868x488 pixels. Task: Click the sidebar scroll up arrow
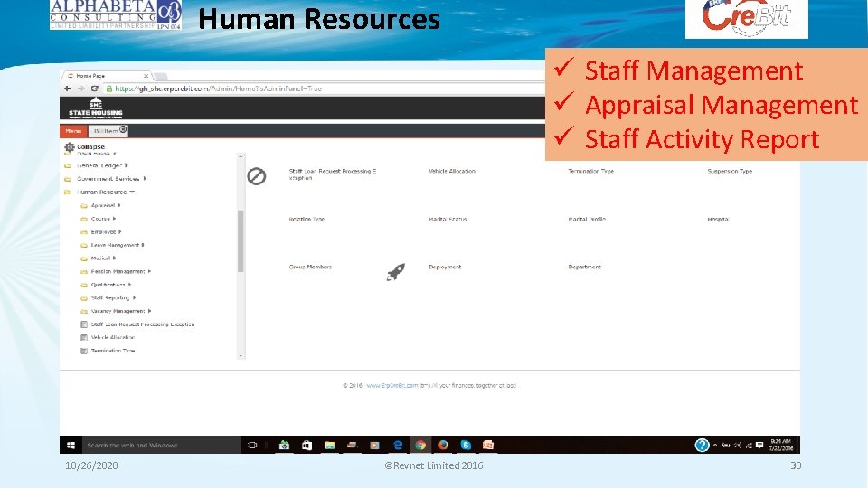pyautogui.click(x=241, y=156)
